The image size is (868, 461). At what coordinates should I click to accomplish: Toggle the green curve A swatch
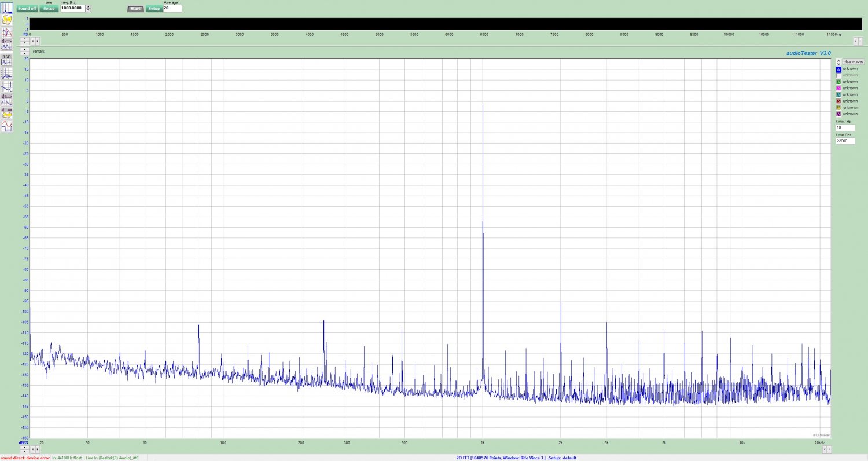pyautogui.click(x=838, y=82)
